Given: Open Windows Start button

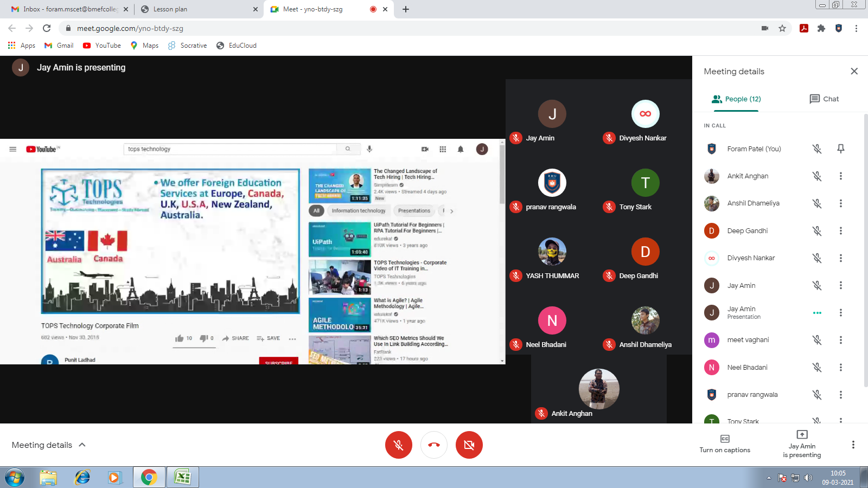Looking at the screenshot, I should click(15, 478).
